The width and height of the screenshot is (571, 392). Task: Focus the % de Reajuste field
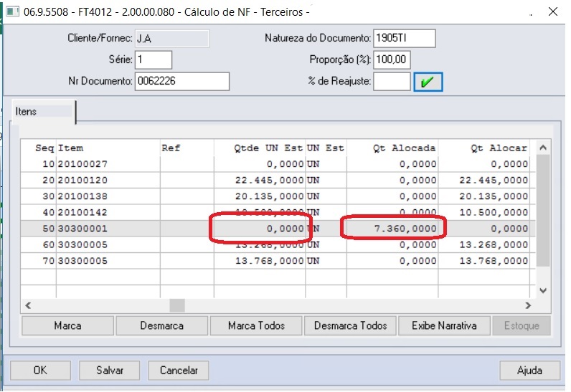(x=392, y=81)
